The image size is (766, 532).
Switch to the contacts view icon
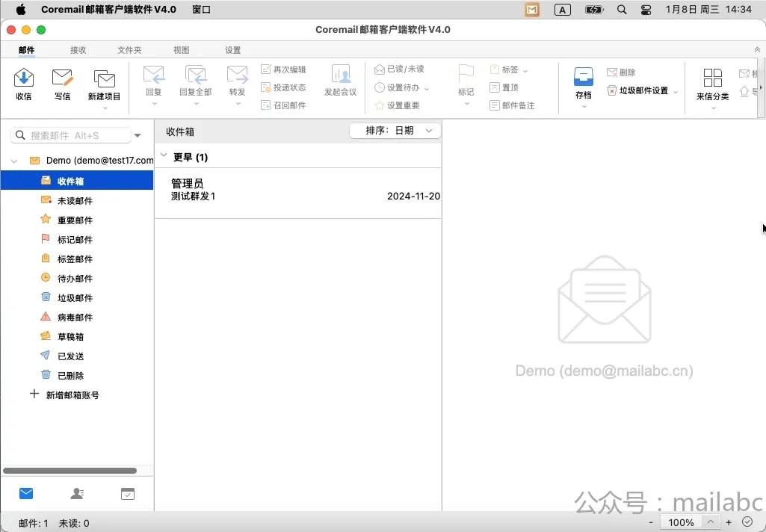point(77,493)
